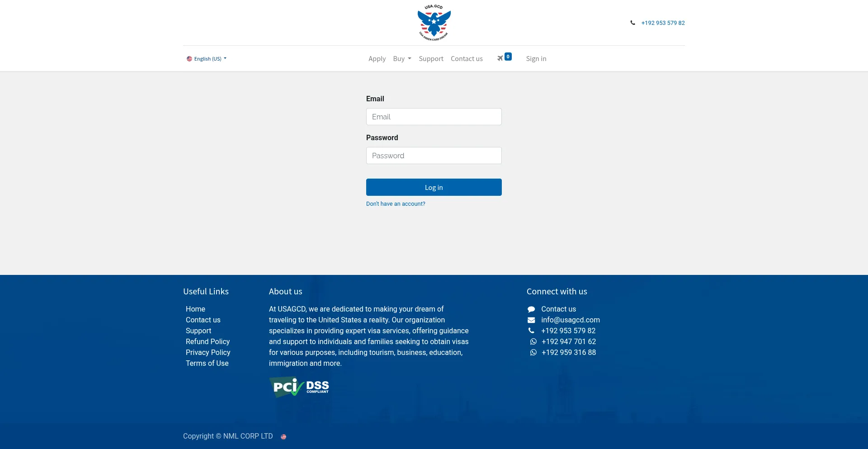
Task: Expand the Buy dropdown menu
Action: [x=402, y=59]
